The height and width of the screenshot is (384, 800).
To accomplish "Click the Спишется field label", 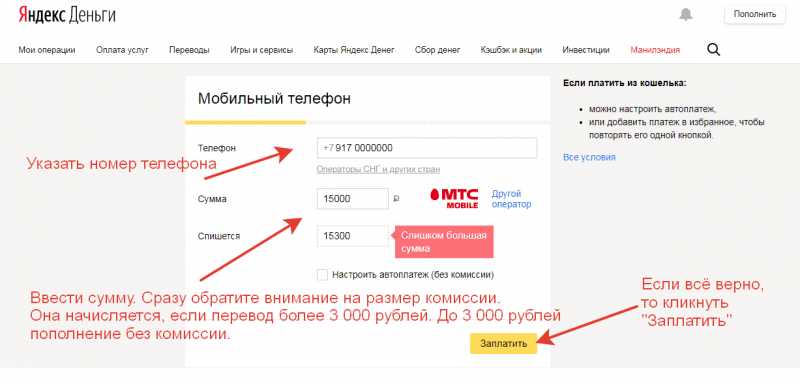I will (218, 236).
